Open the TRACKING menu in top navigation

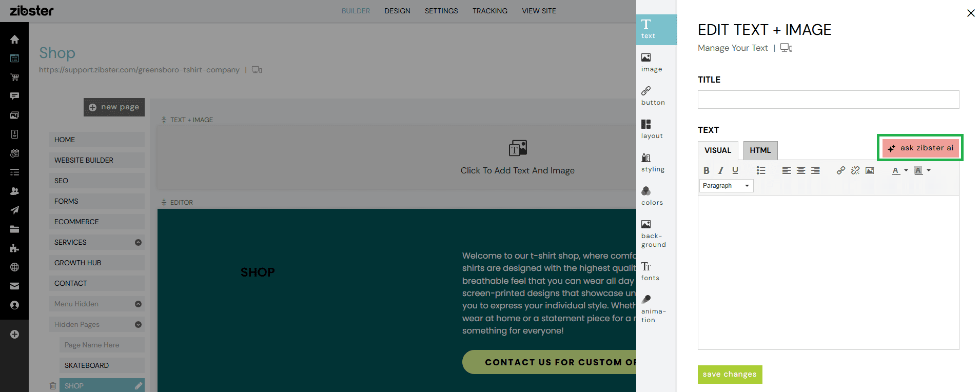click(490, 11)
